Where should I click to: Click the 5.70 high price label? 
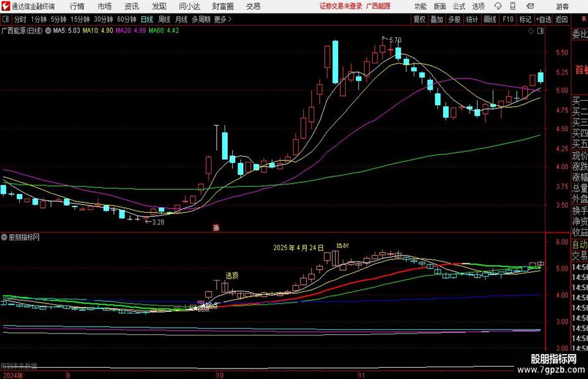pos(395,40)
